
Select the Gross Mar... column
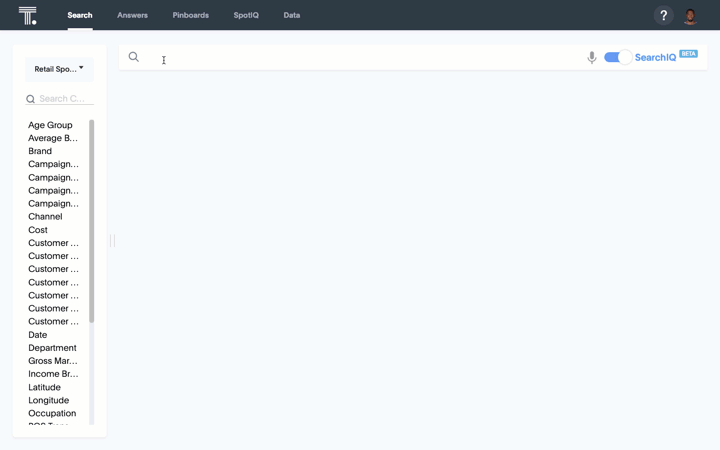53,361
